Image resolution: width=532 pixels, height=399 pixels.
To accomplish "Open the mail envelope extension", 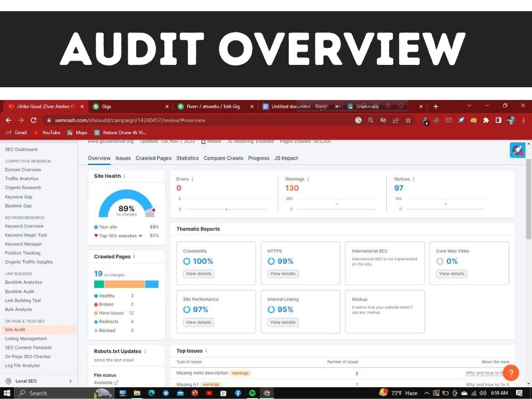I will [x=448, y=120].
